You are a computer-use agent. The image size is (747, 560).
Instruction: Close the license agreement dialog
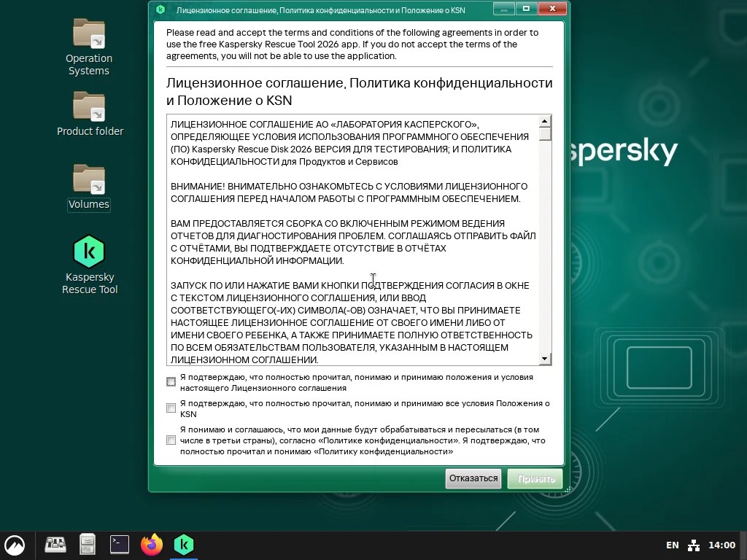553,9
